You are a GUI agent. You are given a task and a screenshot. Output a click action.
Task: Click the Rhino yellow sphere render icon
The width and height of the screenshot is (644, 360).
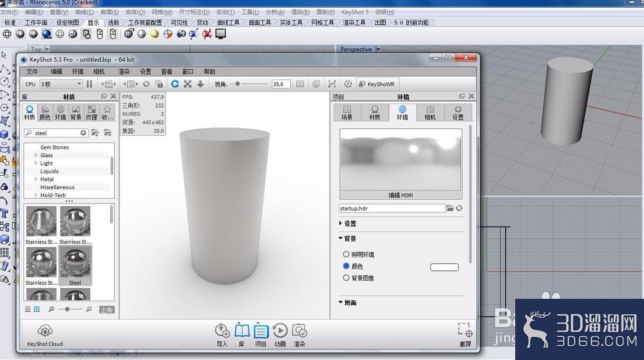(x=155, y=34)
